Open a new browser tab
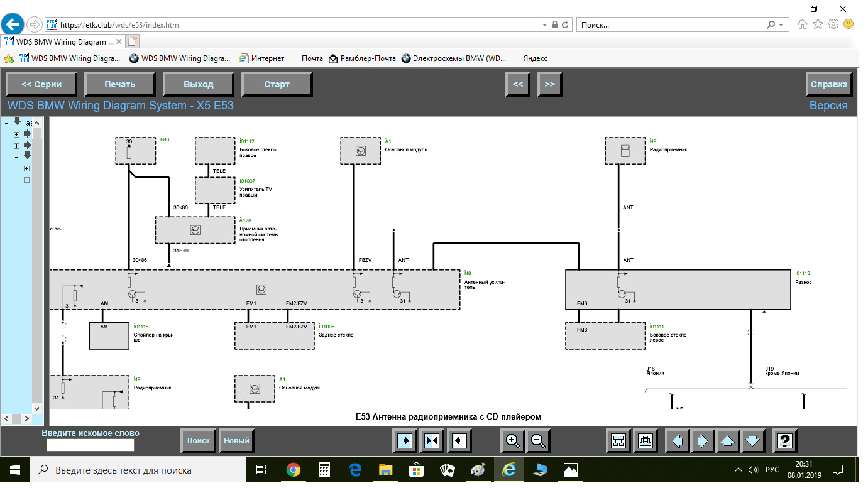 click(132, 42)
